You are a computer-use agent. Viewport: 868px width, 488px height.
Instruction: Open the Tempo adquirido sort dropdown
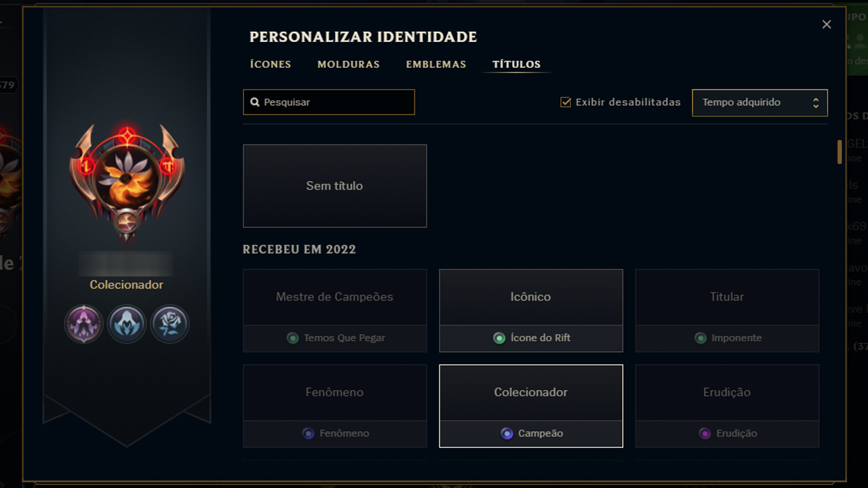click(x=759, y=103)
